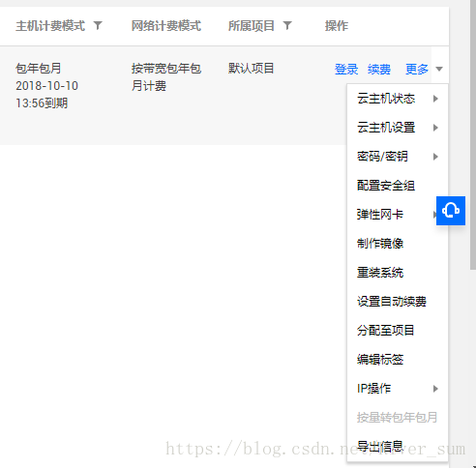
Task: Click the 主机计费模式 column header
Action: click(x=50, y=26)
